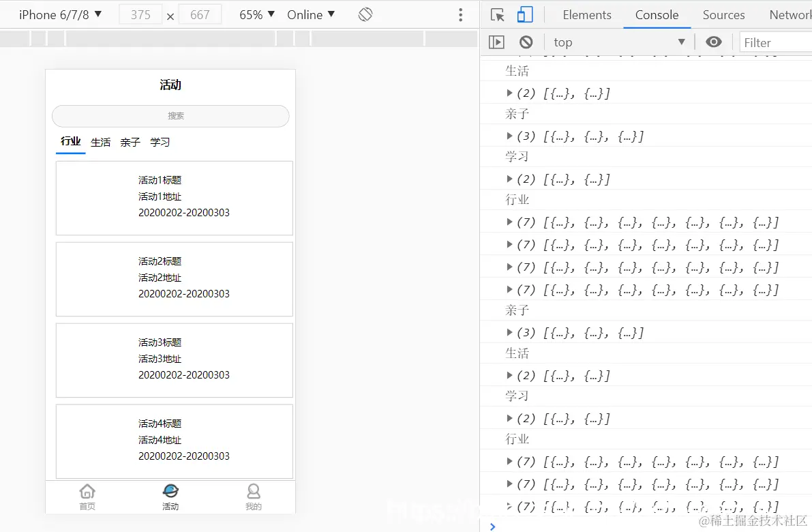Select the 学习 category tab

pyautogui.click(x=160, y=142)
